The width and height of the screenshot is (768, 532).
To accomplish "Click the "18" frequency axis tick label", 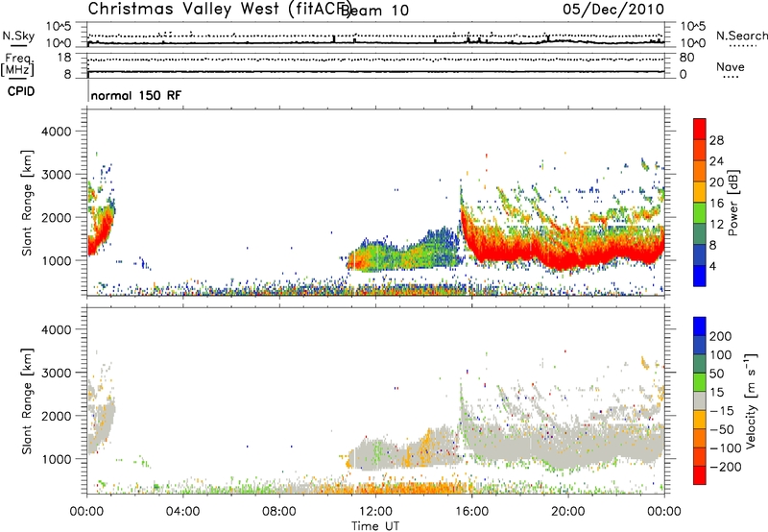I will point(64,58).
